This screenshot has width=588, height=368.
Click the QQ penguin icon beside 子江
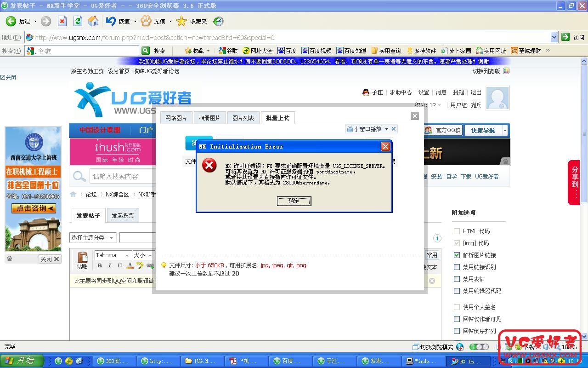point(366,92)
